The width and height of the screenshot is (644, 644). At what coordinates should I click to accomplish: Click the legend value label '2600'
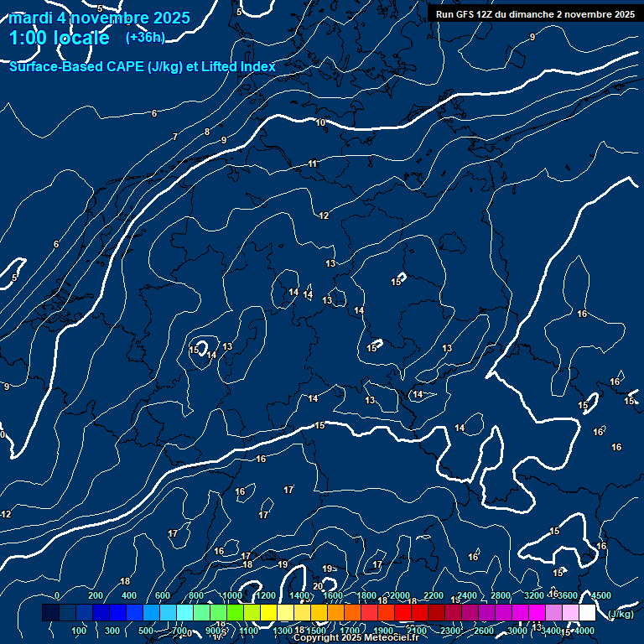coord(484,631)
